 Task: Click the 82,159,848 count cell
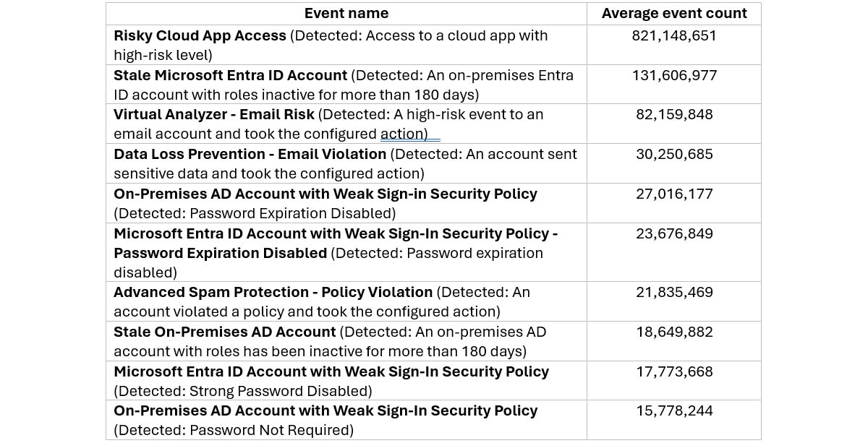click(674, 114)
